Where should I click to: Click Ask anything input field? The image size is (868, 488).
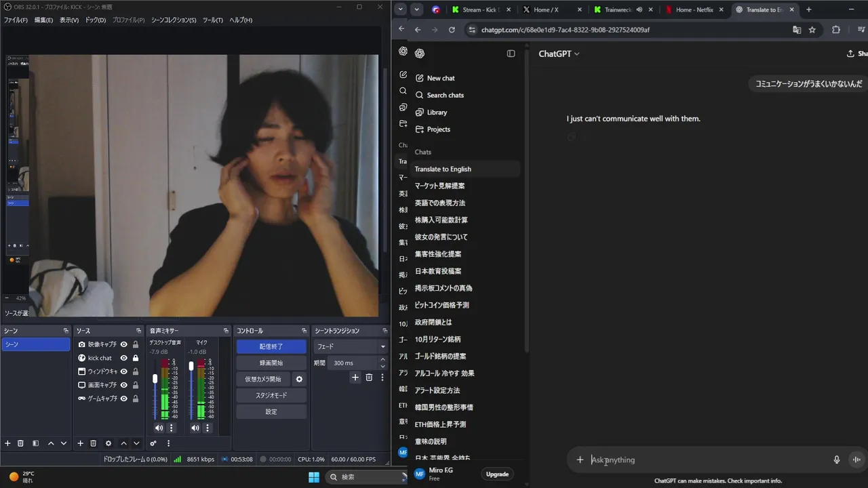click(x=705, y=460)
